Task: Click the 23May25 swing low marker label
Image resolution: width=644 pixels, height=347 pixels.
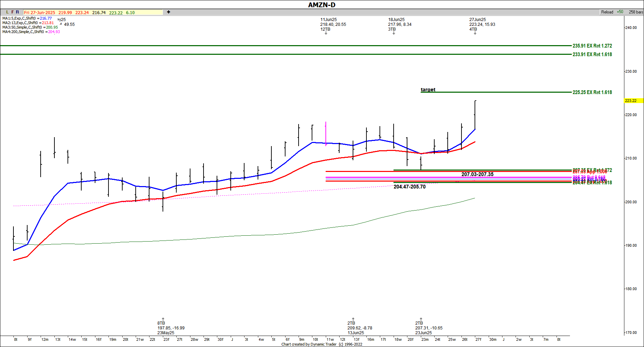Action: click(166, 333)
